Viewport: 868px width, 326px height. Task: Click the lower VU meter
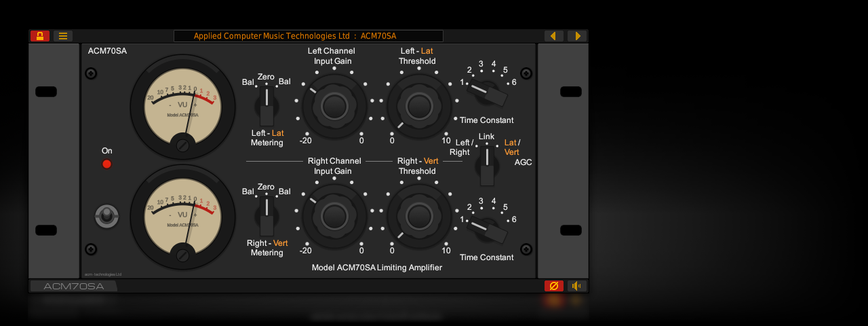(182, 217)
